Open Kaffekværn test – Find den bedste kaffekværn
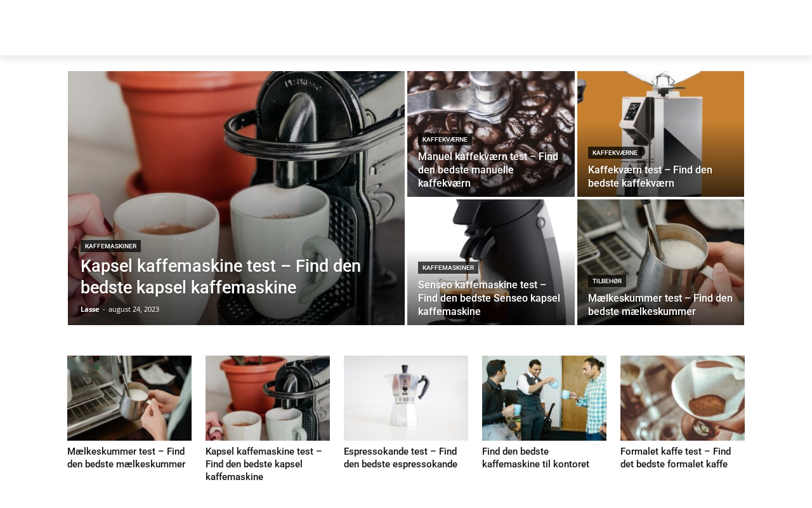The image size is (812, 508). click(x=650, y=177)
